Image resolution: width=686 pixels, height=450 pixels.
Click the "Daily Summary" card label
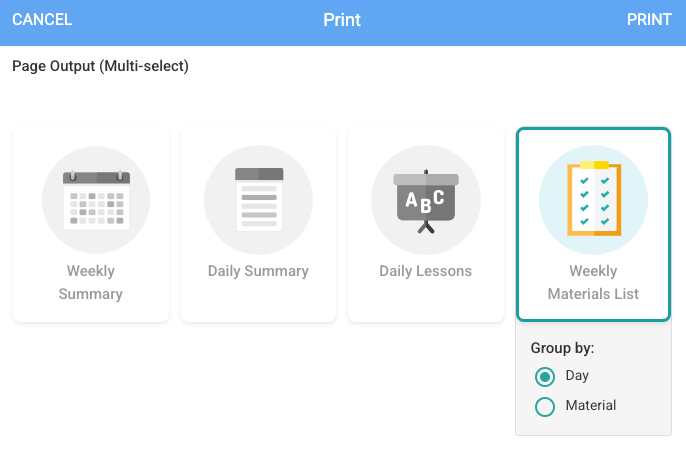click(258, 271)
